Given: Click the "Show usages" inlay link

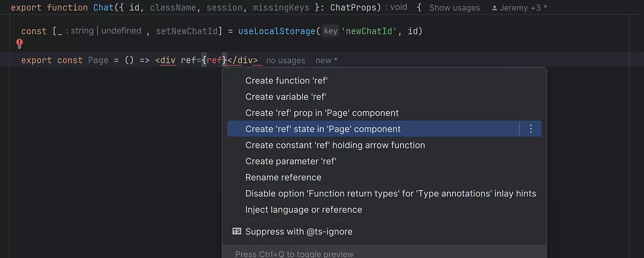Looking at the screenshot, I should point(454,8).
